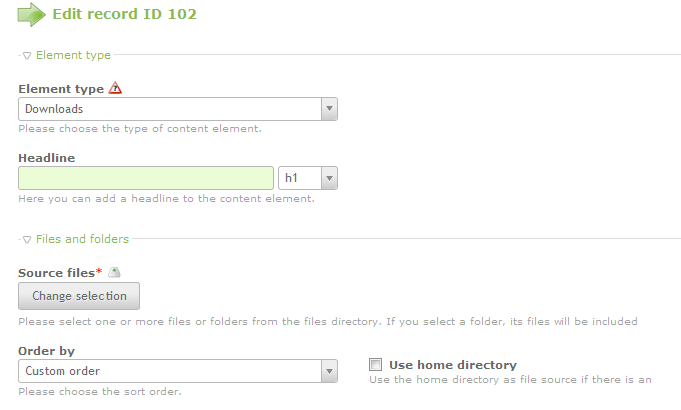This screenshot has width=681, height=410.
Task: Focus the Headline text field
Action: coord(146,178)
